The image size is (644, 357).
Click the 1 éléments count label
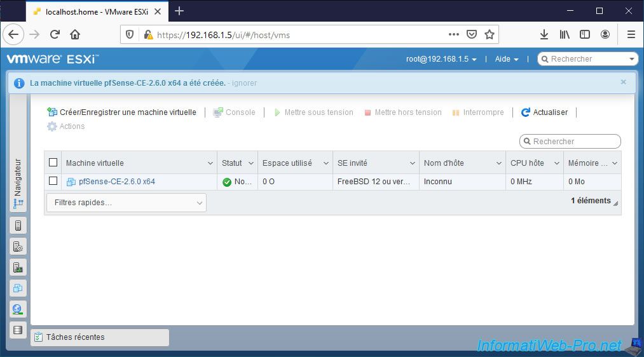[591, 201]
